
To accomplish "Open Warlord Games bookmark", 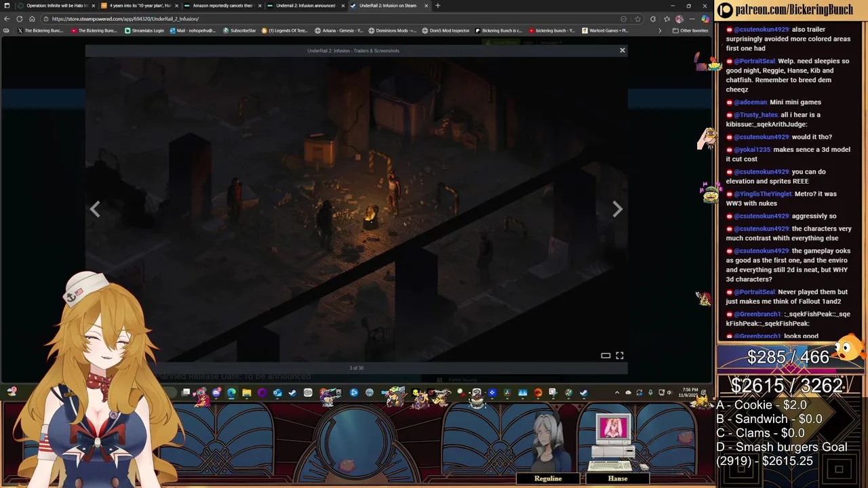I will tap(606, 30).
